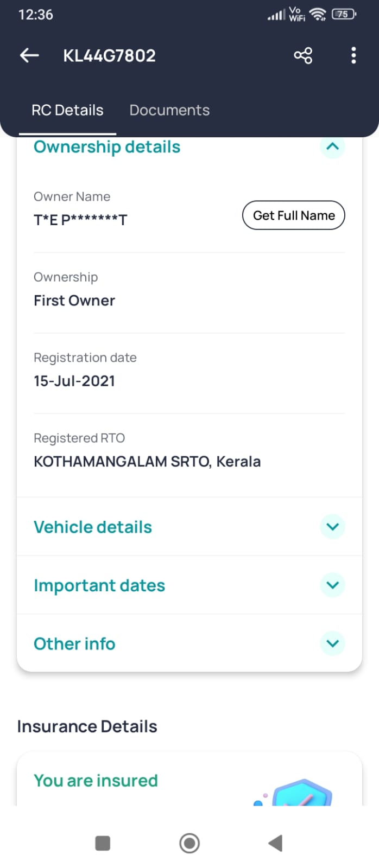This screenshot has width=379, height=868.
Task: Open the three-dot overflow menu
Action: point(353,55)
